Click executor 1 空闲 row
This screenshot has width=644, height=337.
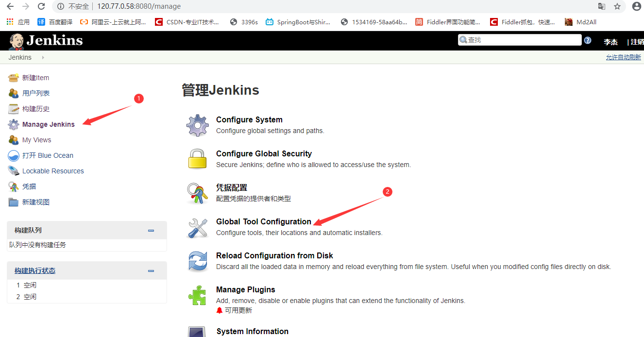pos(87,285)
